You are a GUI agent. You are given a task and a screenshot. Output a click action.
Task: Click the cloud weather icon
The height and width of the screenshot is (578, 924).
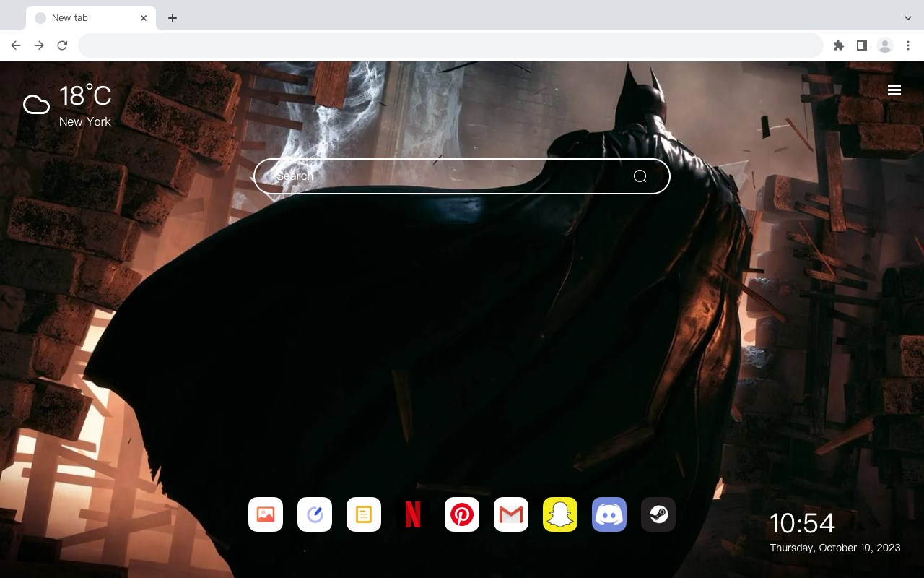click(x=36, y=105)
